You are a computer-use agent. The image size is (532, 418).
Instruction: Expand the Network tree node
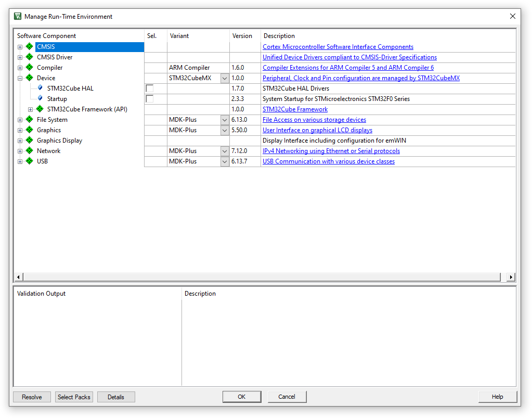(x=20, y=151)
